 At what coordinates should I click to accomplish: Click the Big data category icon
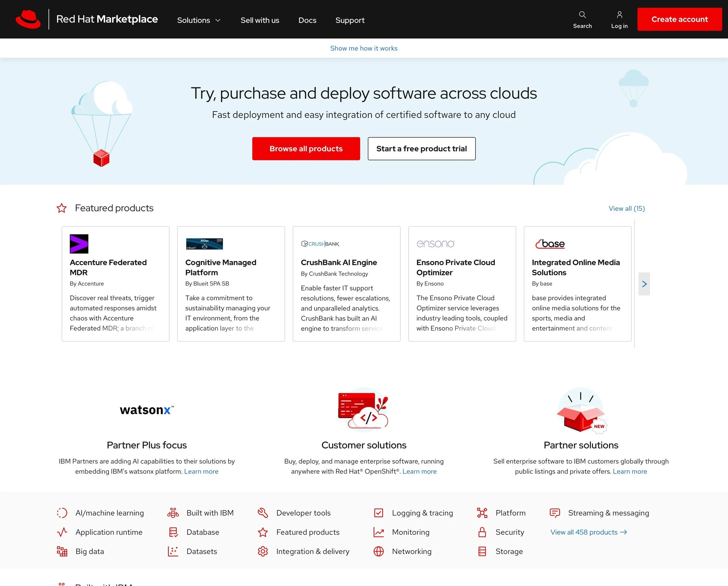coord(62,551)
